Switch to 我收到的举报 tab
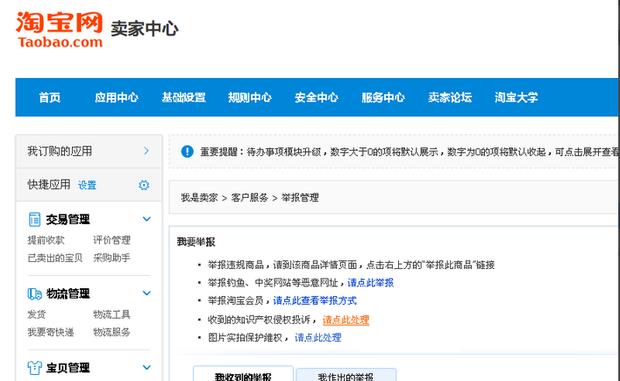Image resolution: width=620 pixels, height=381 pixels. click(243, 375)
